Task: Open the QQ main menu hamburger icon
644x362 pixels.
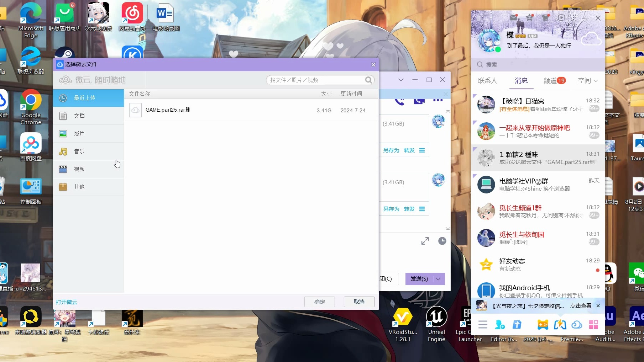Action: coord(483,324)
